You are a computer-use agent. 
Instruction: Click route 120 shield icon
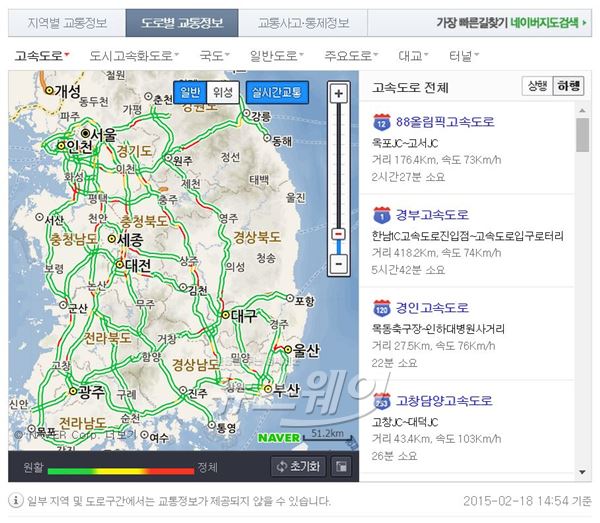(x=382, y=308)
